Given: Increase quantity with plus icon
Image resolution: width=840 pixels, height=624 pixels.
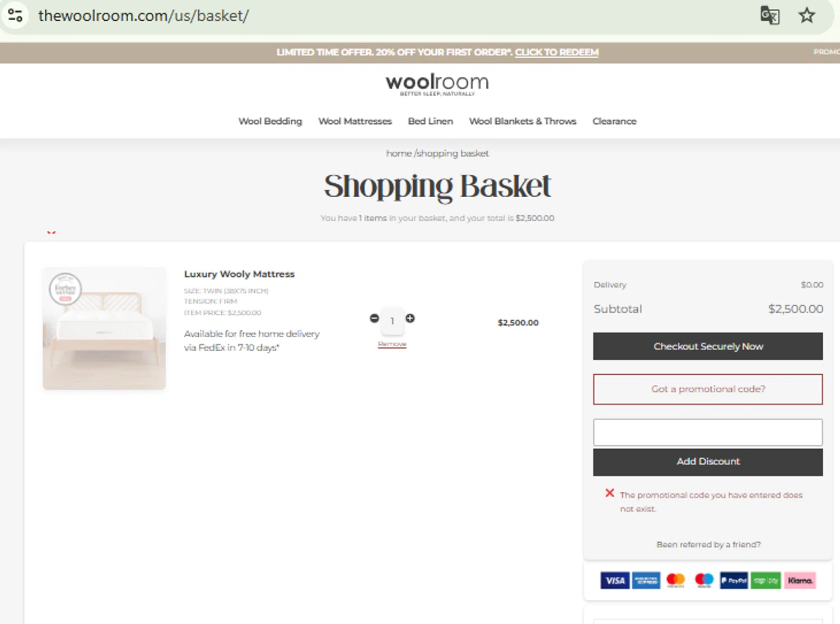Looking at the screenshot, I should [410, 318].
